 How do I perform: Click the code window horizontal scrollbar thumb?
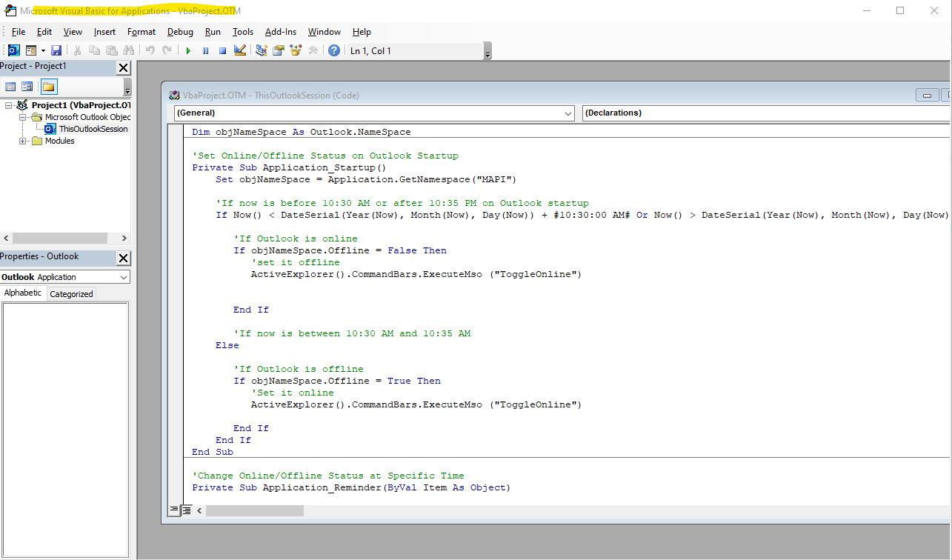[255, 510]
